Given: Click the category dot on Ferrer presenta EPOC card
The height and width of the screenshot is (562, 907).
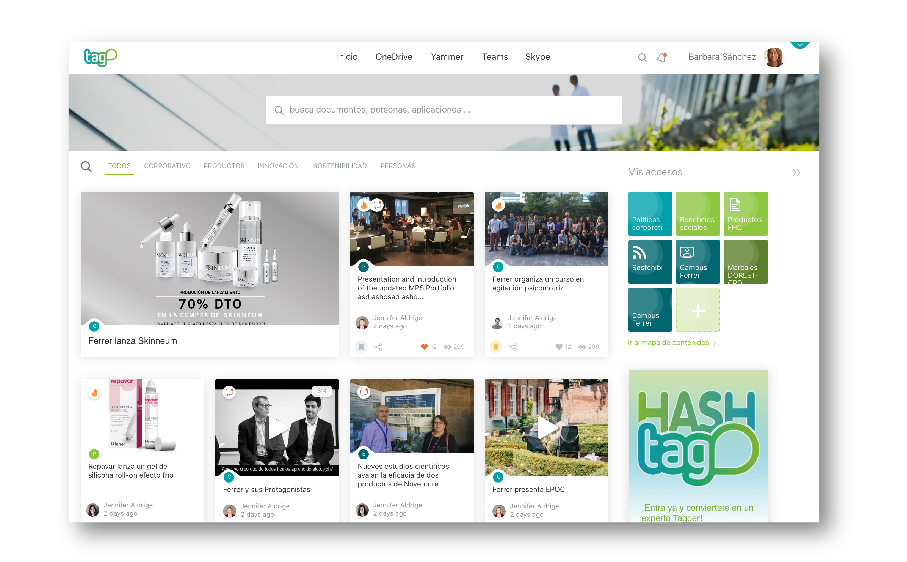Looking at the screenshot, I should point(498,477).
